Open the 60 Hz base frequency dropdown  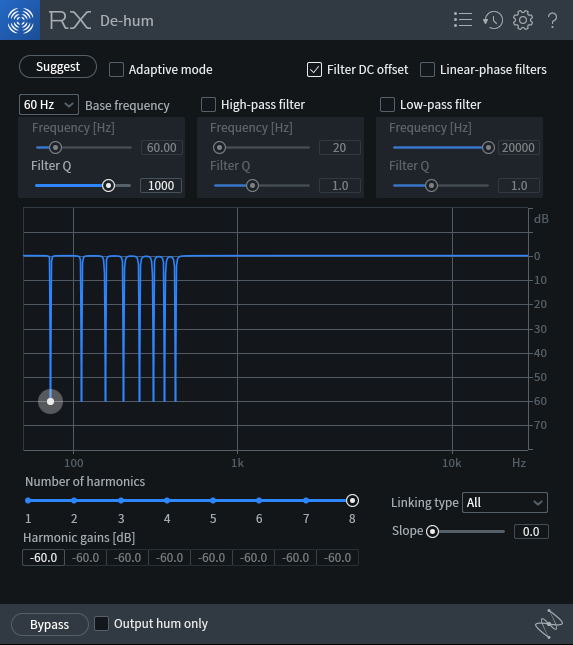click(x=49, y=105)
